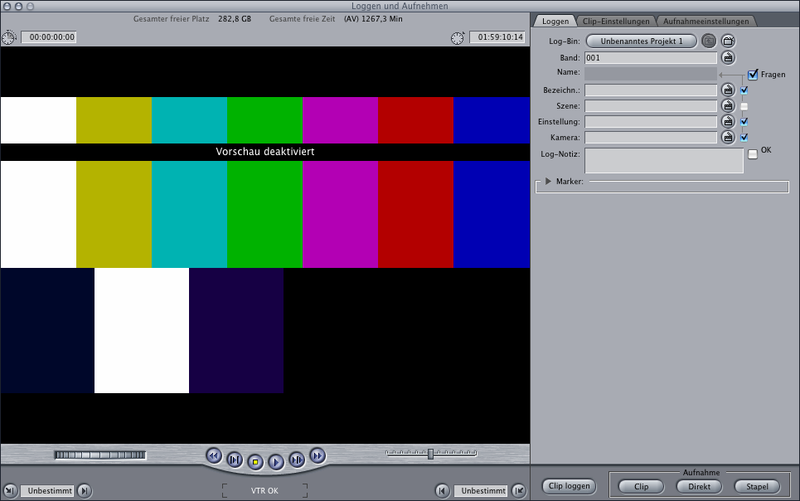Click the slate icon beside Szene field
Screen dimensions: 800x501
pyautogui.click(x=728, y=106)
